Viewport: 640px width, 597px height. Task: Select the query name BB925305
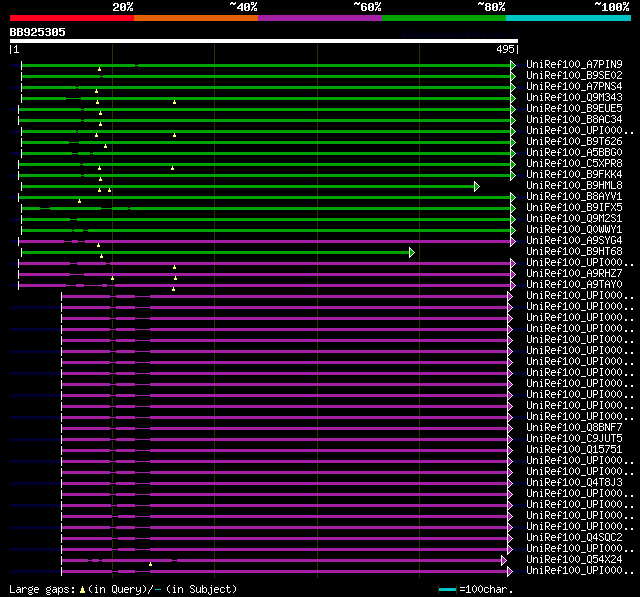coord(38,32)
